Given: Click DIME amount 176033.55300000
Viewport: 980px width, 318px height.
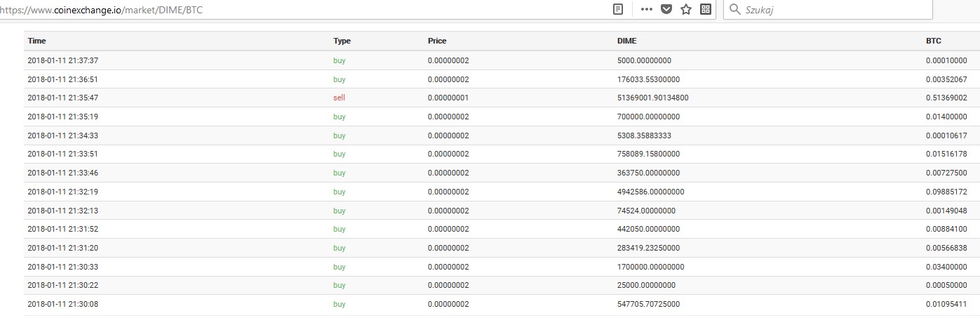Looking at the screenshot, I should (648, 79).
